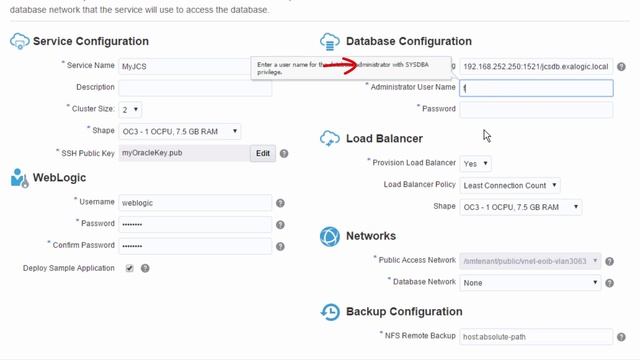Click the WebLogic administrator icon
Screen dimensions: 640x360
pyautogui.click(x=20, y=178)
